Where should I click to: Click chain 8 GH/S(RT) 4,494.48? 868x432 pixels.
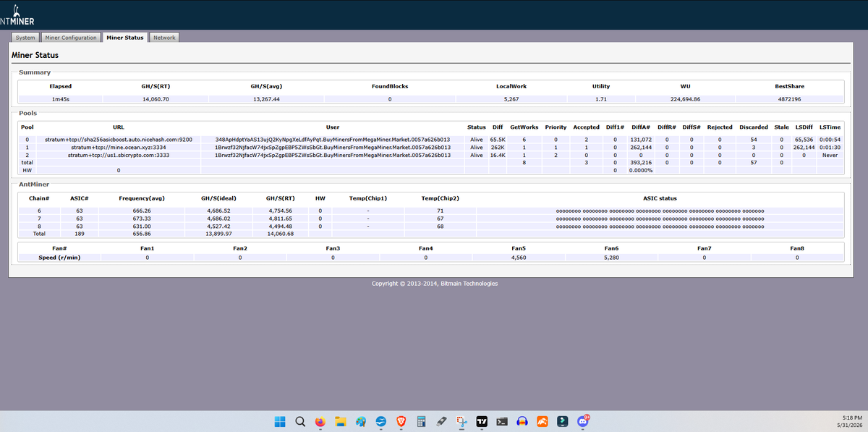[x=279, y=226]
